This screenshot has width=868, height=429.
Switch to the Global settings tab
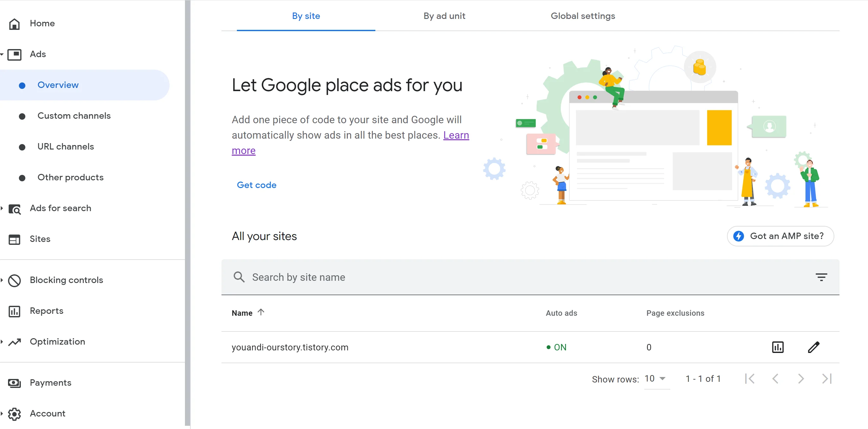click(x=583, y=16)
